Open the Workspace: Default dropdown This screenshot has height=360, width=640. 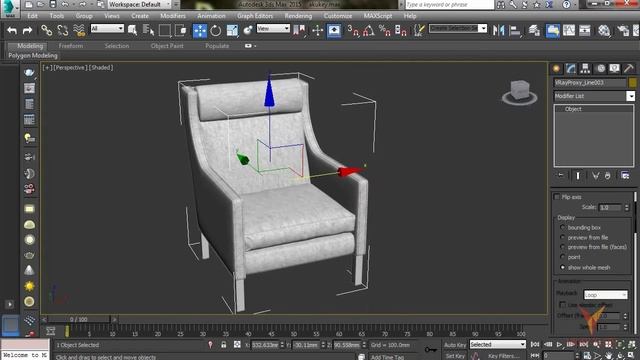pos(139,4)
